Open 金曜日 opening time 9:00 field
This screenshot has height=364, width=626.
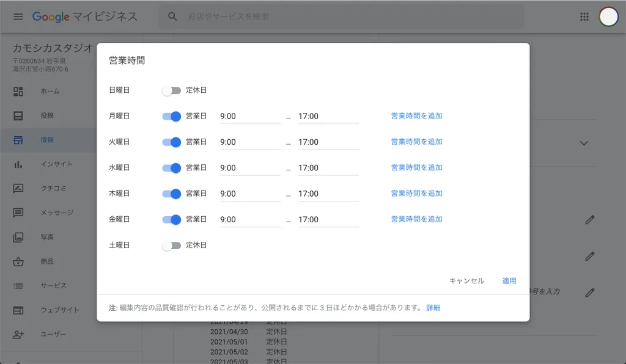pyautogui.click(x=250, y=220)
